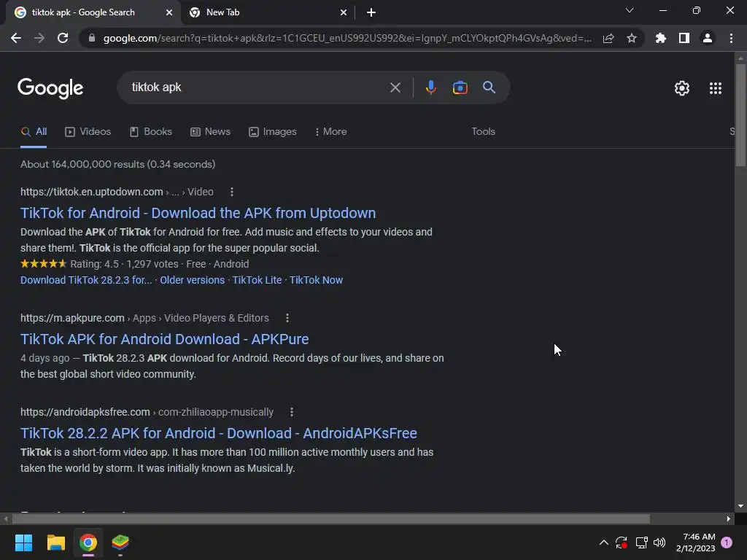Image resolution: width=747 pixels, height=560 pixels.
Task: Close the tiktok apk search tab
Action: [169, 12]
